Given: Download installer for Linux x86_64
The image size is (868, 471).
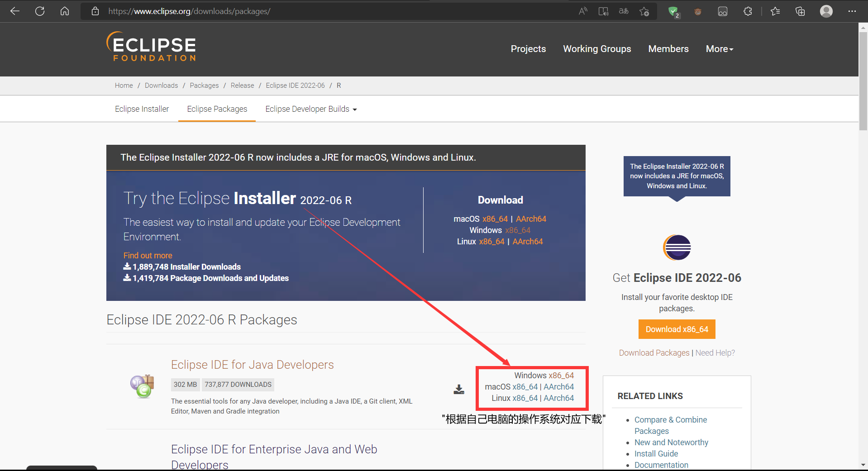Looking at the screenshot, I should click(491, 242).
